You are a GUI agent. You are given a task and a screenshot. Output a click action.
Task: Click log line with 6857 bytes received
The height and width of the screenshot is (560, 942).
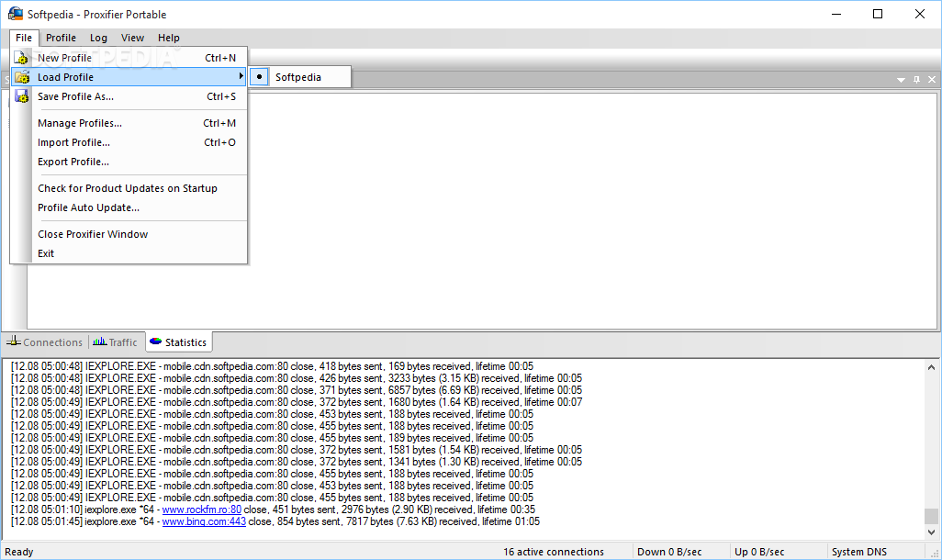coord(297,390)
